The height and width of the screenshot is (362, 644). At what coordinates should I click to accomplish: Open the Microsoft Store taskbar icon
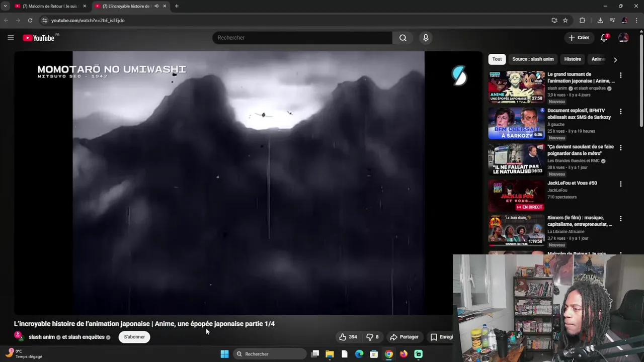pos(374,354)
